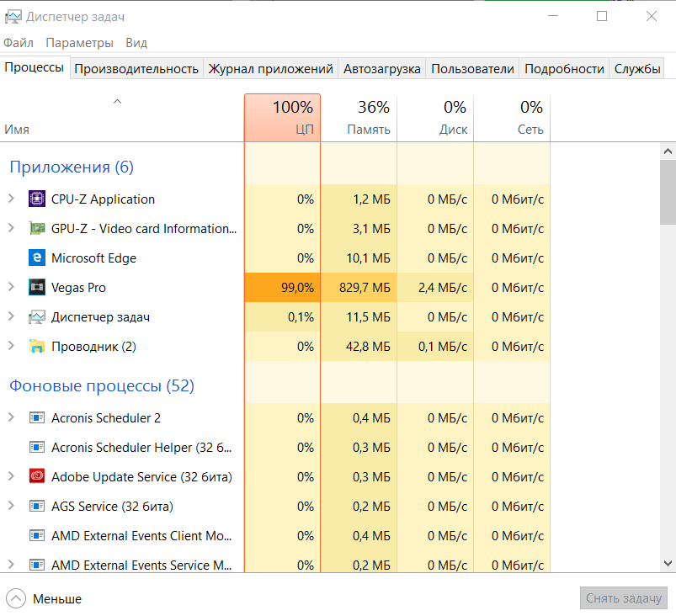Click the Приложения (6) group heading
The width and height of the screenshot is (676, 616).
point(72,167)
